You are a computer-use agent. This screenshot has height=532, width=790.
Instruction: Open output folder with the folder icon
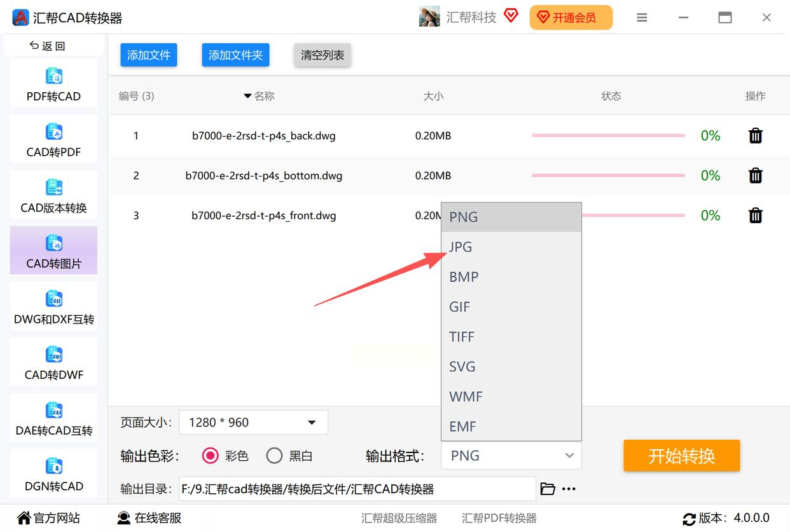[547, 489]
